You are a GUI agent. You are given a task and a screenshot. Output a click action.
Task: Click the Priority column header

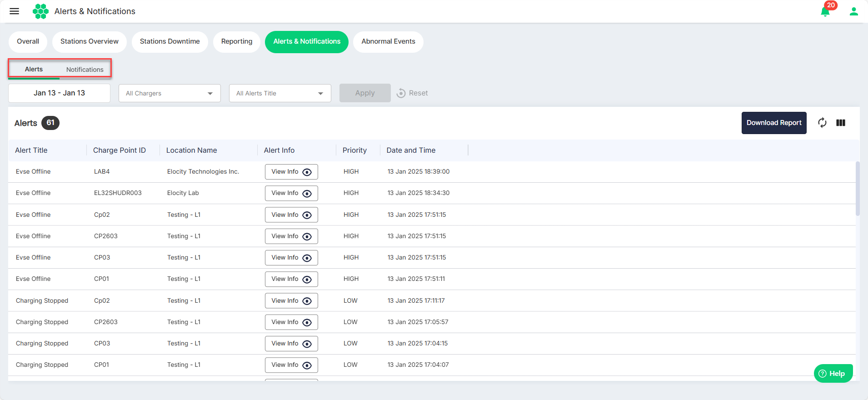click(x=354, y=150)
